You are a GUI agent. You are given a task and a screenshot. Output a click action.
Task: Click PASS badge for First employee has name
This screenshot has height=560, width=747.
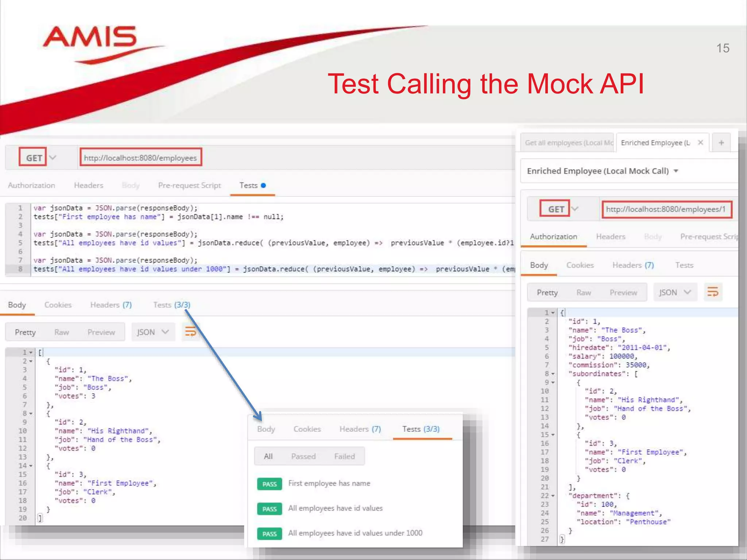(x=270, y=484)
